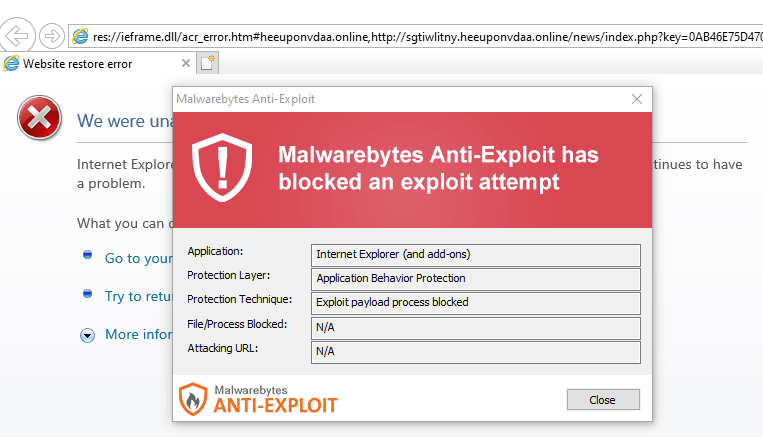
Task: Dismiss the Anti-Exploit dialog with its X
Action: 637,99
